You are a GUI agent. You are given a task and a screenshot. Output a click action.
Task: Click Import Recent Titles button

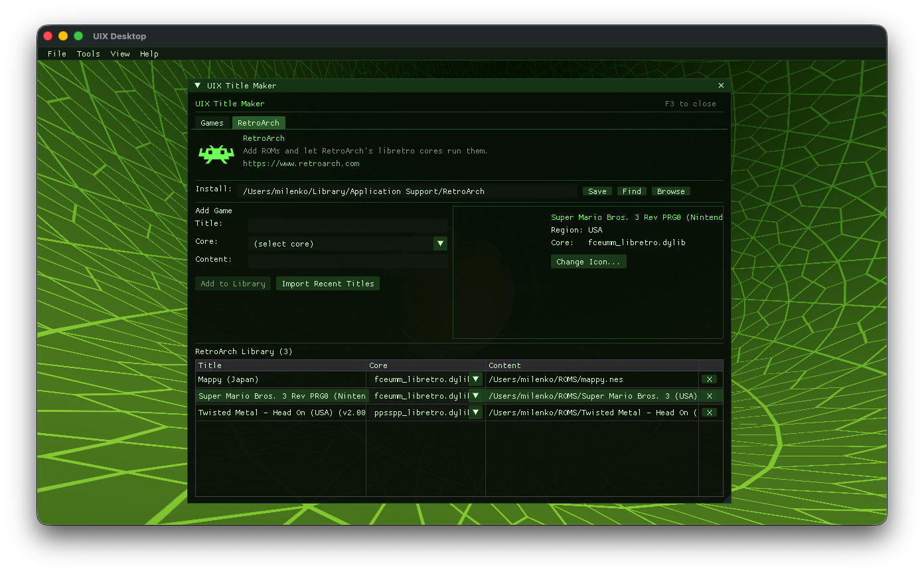click(328, 284)
